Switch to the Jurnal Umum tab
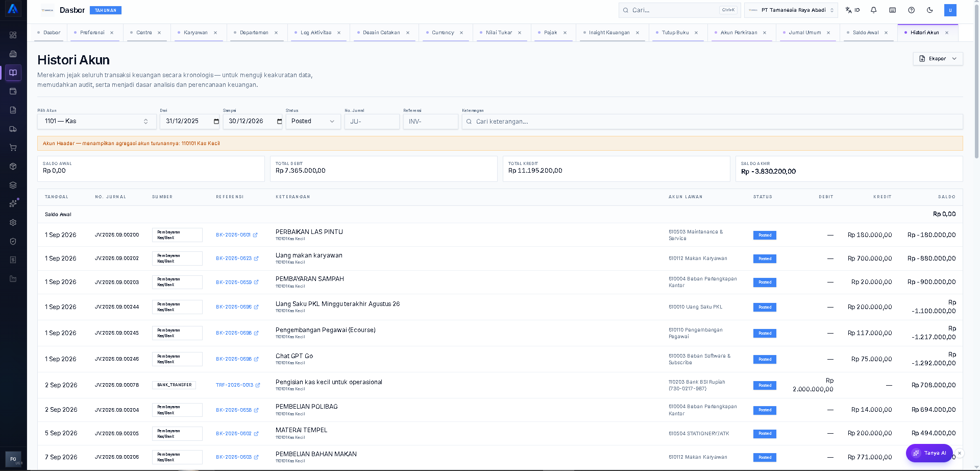This screenshot has width=980, height=471. [x=805, y=33]
